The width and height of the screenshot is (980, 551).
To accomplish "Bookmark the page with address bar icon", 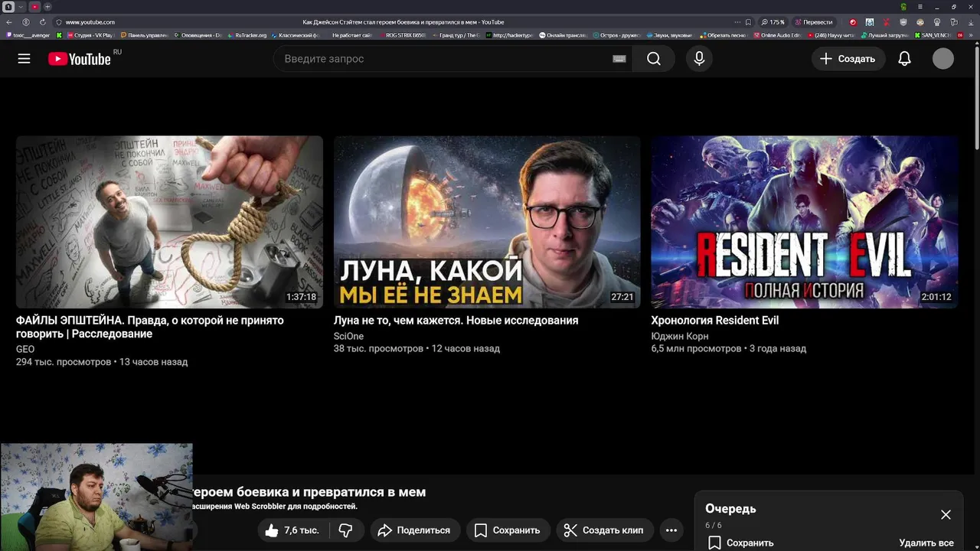I will click(748, 22).
